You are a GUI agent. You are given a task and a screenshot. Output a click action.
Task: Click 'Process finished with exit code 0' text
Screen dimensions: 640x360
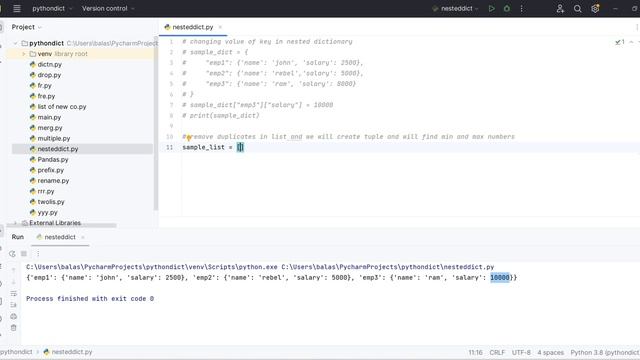[x=90, y=299]
